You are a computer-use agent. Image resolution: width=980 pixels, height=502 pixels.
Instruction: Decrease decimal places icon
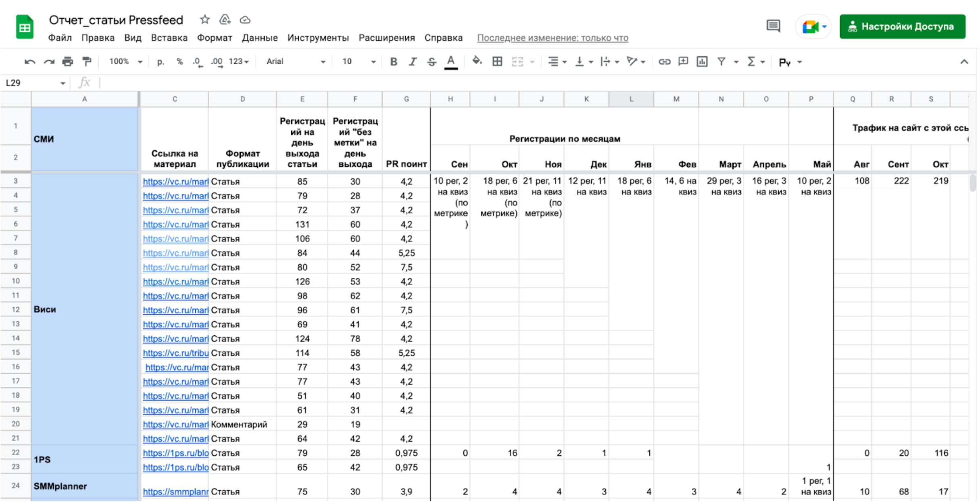coord(197,62)
